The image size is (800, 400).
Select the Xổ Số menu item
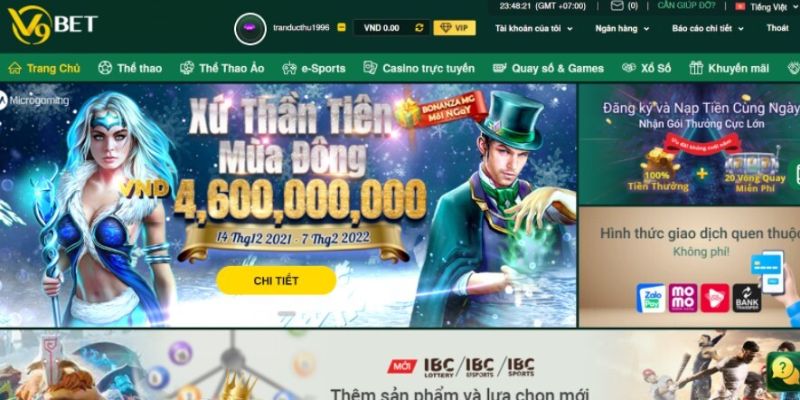(x=646, y=68)
